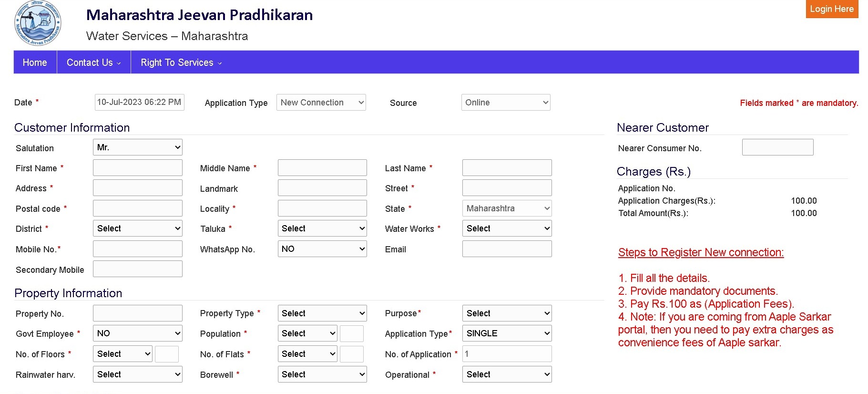Click the Street input field
Viewport: 868px width, 394px height.
coord(507,188)
